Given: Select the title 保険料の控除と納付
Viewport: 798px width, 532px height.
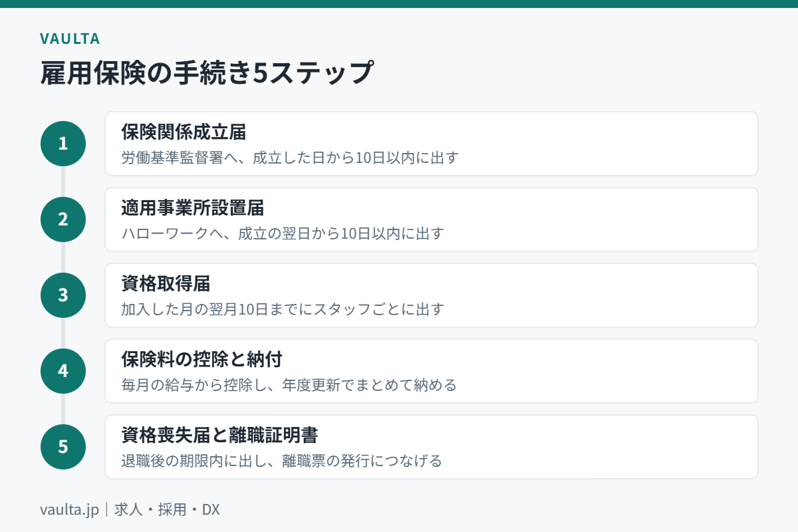Looking at the screenshot, I should [x=201, y=360].
